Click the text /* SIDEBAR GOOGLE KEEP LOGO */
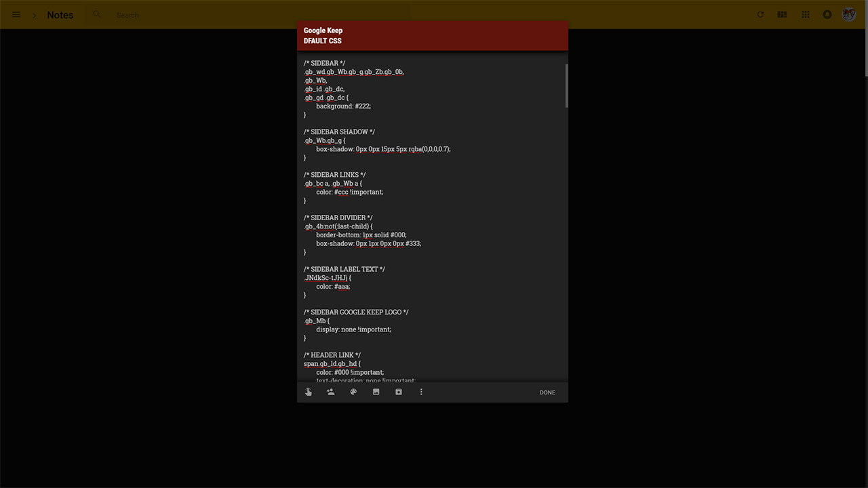Viewport: 868px width, 488px height. (356, 312)
